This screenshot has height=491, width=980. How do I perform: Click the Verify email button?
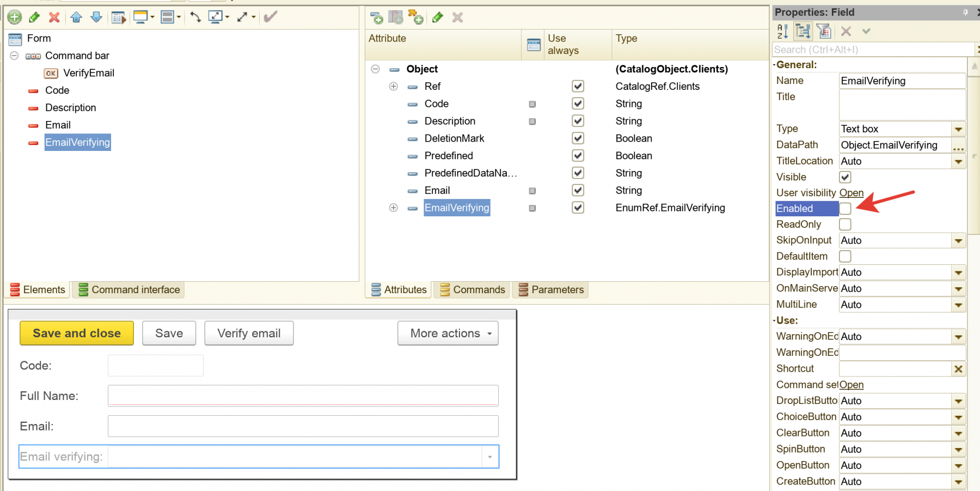pos(249,333)
